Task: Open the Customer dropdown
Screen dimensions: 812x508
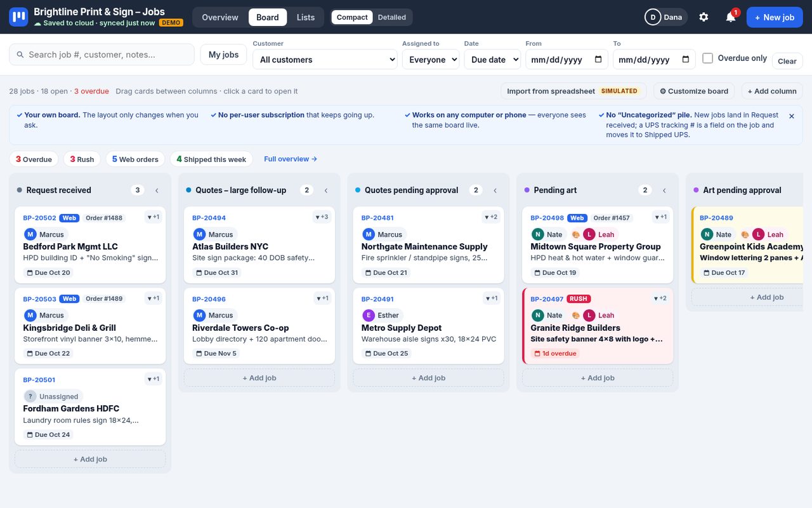Action: click(x=325, y=59)
